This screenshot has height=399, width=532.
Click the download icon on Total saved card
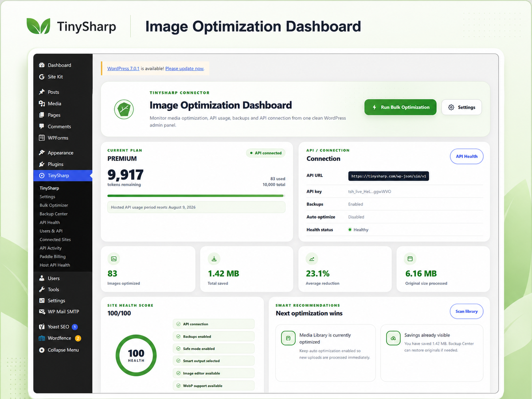point(214,258)
